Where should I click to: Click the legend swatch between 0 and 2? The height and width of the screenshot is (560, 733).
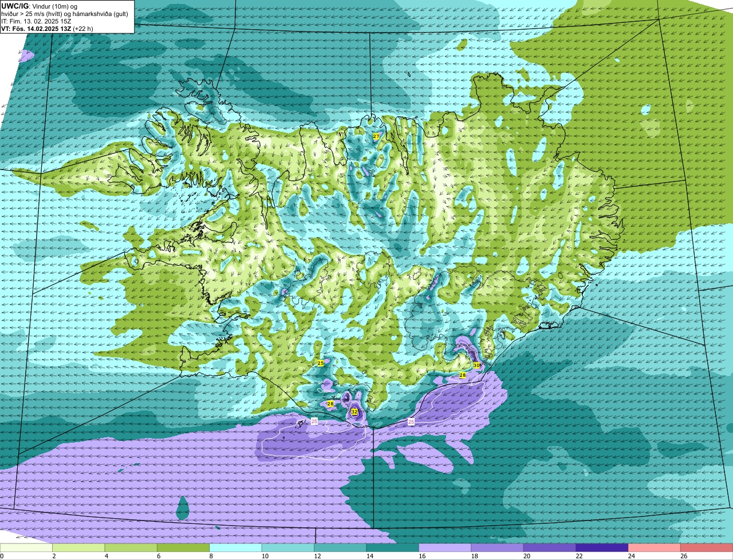(26, 548)
